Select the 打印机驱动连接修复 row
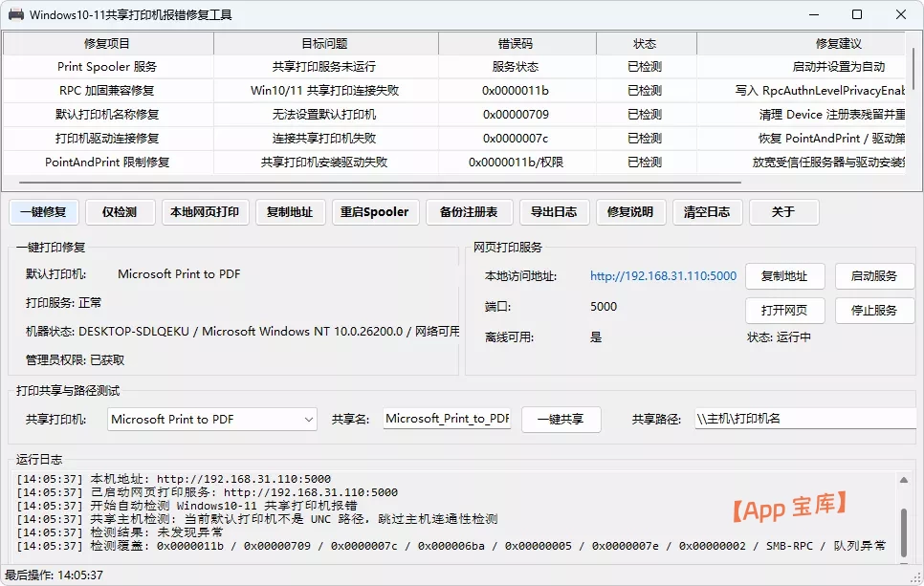924x586 pixels. pyautogui.click(x=454, y=139)
